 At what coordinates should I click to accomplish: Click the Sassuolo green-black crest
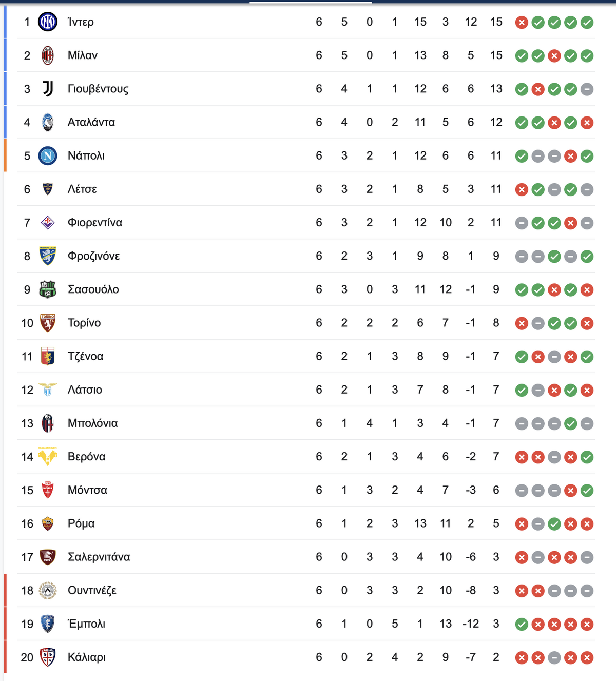(x=48, y=289)
